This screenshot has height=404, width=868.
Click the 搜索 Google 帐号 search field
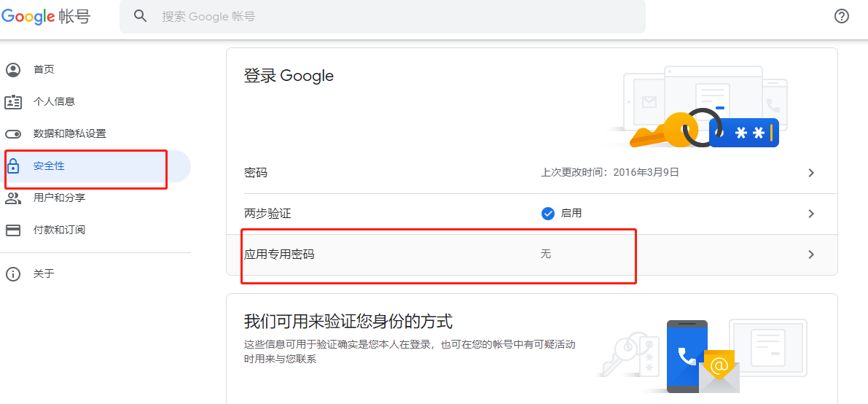(x=383, y=16)
